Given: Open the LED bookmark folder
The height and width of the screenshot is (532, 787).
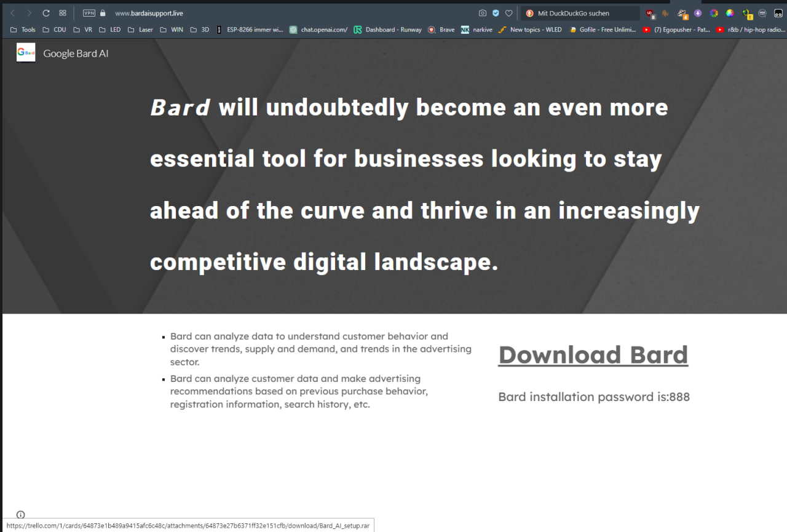Looking at the screenshot, I should (x=109, y=30).
